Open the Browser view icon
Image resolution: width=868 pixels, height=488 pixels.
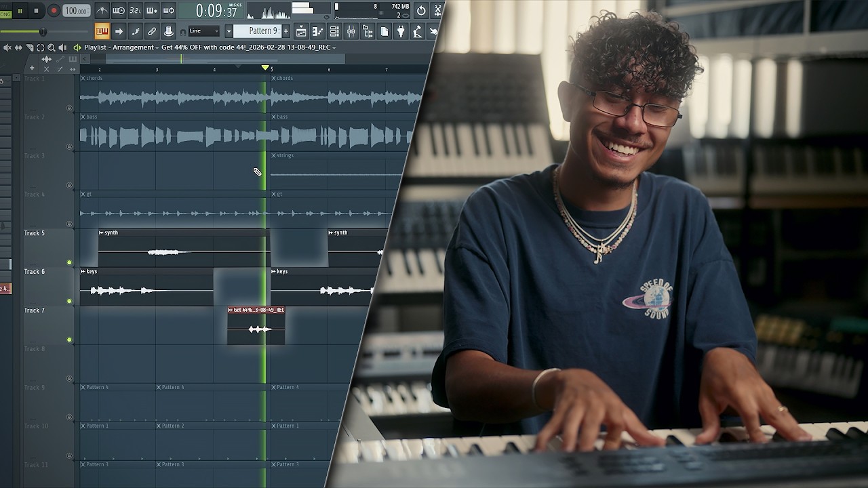(x=368, y=31)
